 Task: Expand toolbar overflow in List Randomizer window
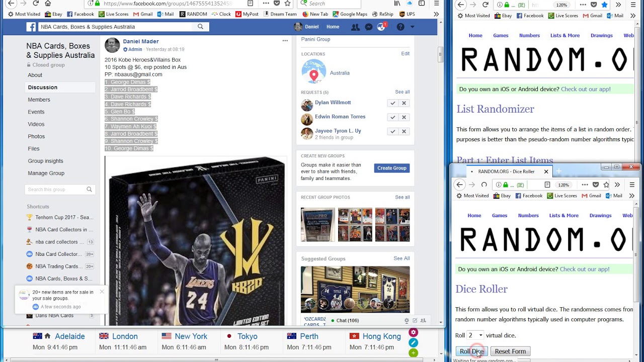[618, 5]
